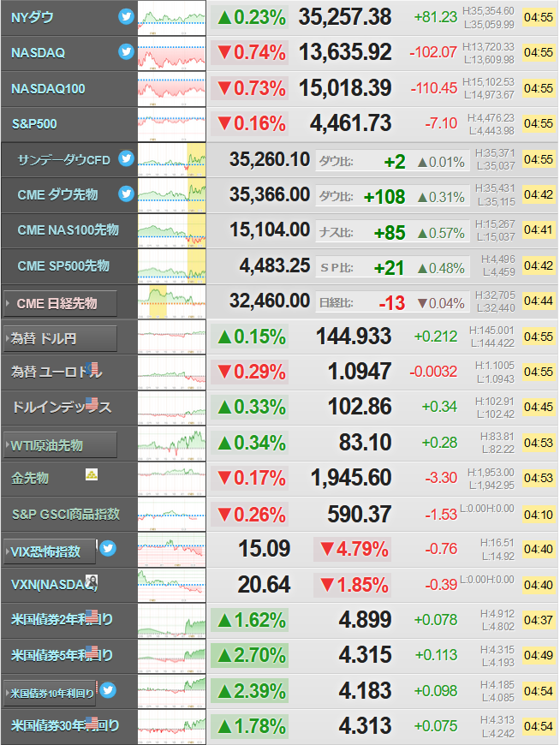The height and width of the screenshot is (745, 560).
Task: Open the 米国債券30年利回り mini chart
Action: pyautogui.click(x=172, y=727)
